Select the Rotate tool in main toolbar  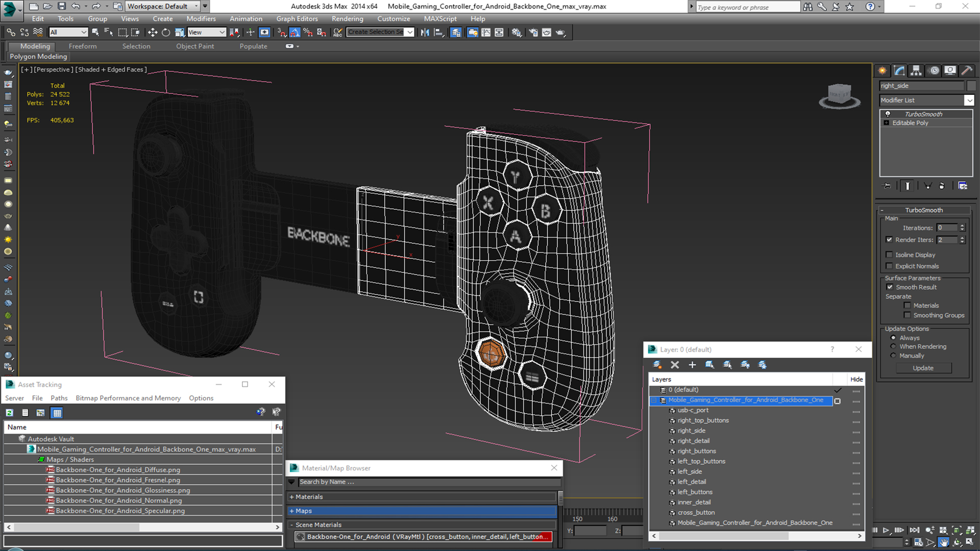click(166, 32)
